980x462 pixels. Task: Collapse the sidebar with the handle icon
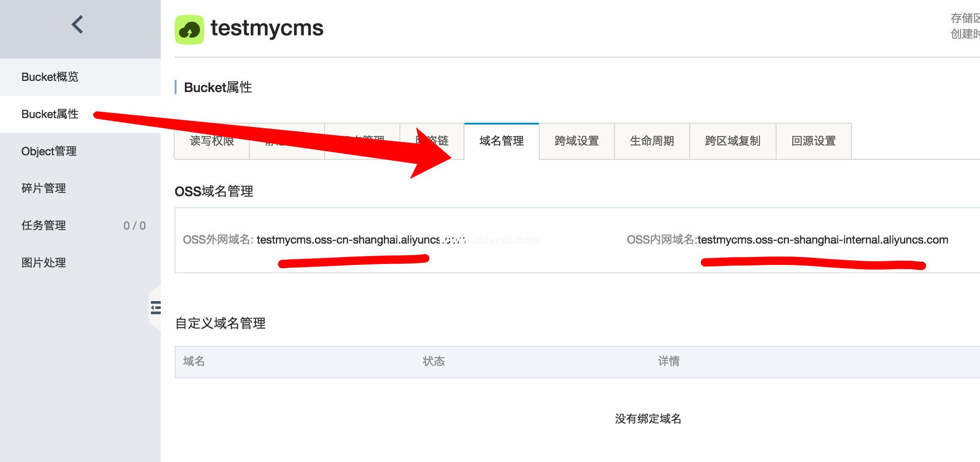pos(156,308)
